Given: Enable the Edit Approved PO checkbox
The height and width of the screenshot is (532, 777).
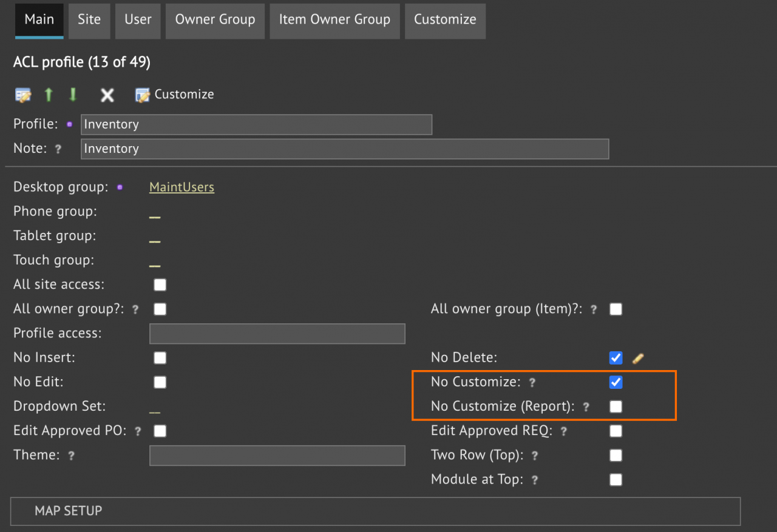Looking at the screenshot, I should [160, 431].
